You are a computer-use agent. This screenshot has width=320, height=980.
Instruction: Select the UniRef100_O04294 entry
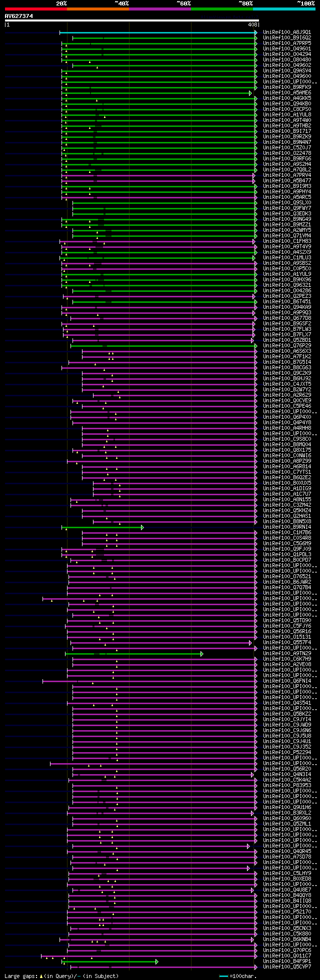click(287, 54)
